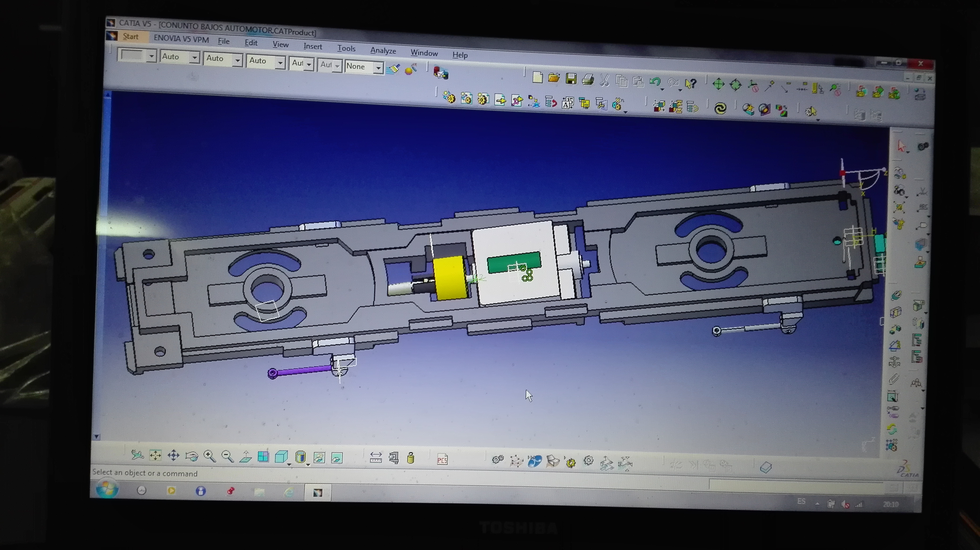This screenshot has height=550, width=980.
Task: Open the None layer dropdown
Action: (x=378, y=68)
